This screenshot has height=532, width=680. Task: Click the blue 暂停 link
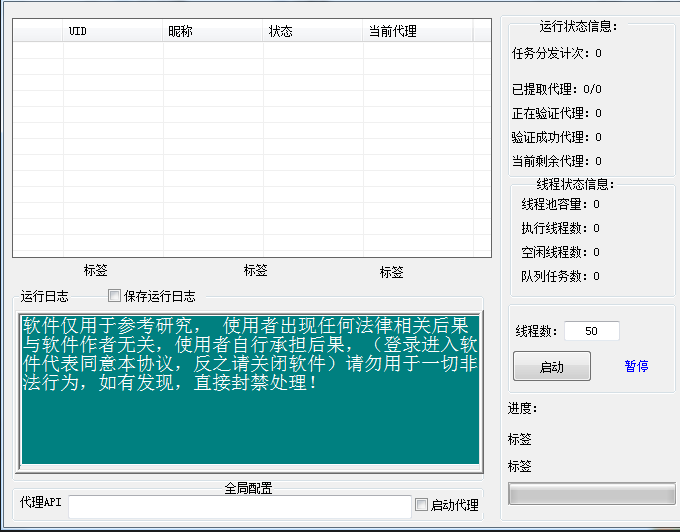(636, 366)
